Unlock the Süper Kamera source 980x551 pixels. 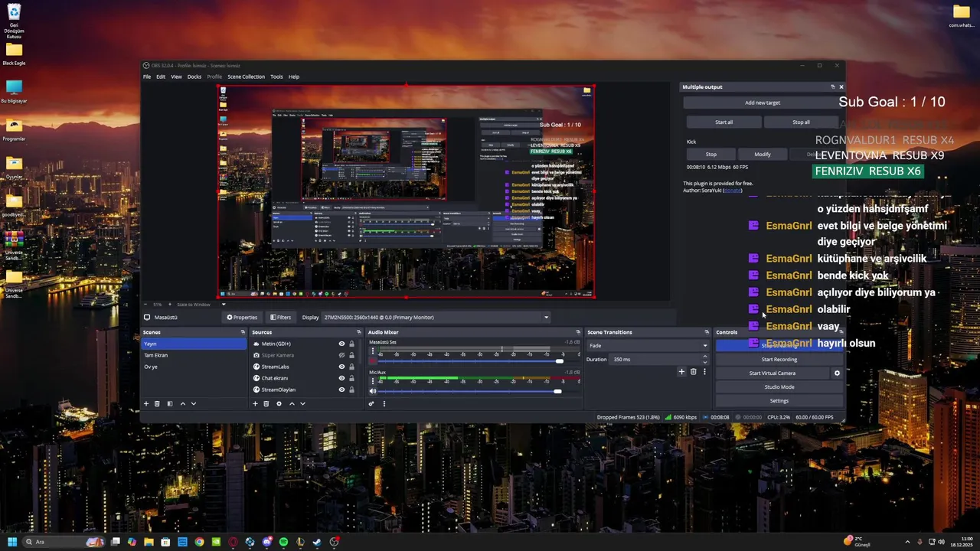pyautogui.click(x=351, y=355)
